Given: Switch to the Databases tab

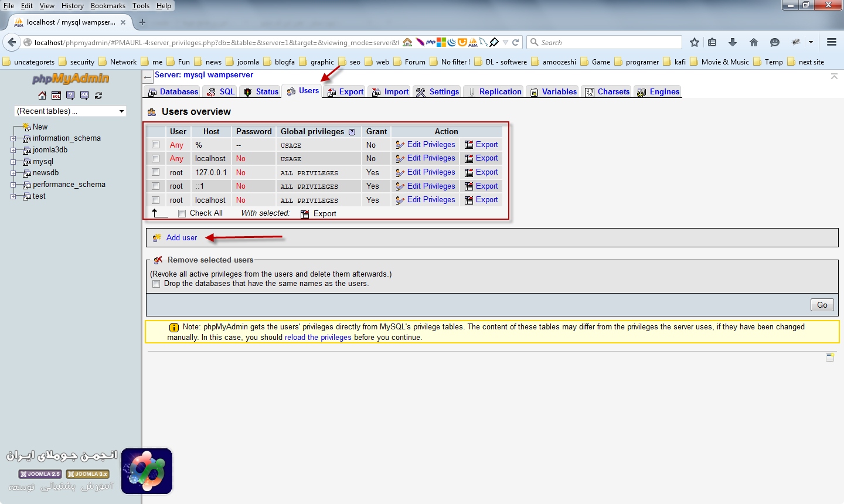Looking at the screenshot, I should point(173,92).
